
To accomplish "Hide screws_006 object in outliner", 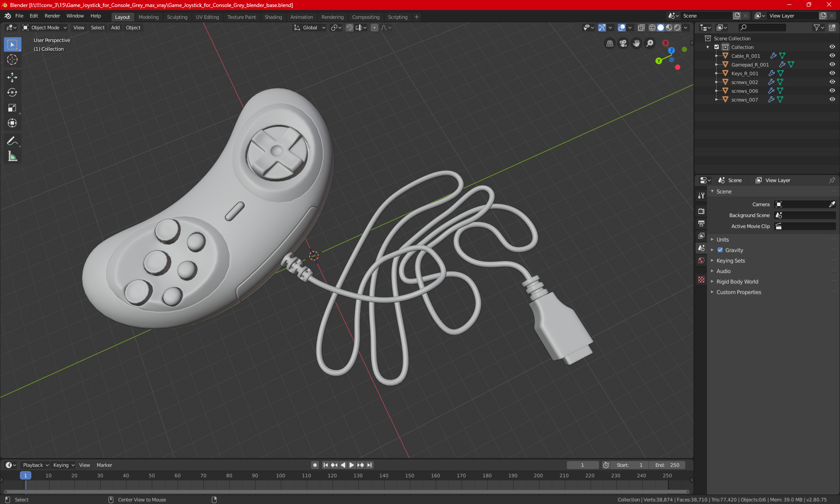I will pyautogui.click(x=832, y=91).
